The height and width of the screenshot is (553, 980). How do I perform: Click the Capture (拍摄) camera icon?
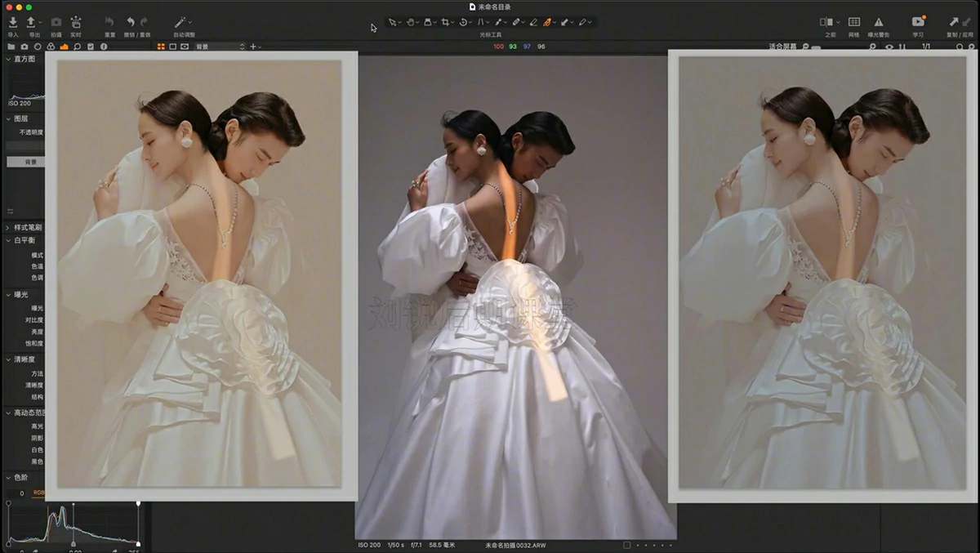pos(56,22)
